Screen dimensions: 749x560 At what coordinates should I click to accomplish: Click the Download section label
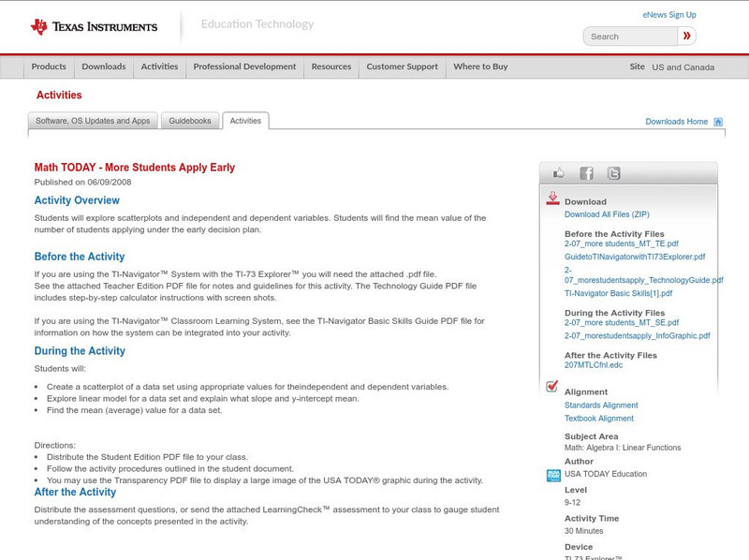coord(585,202)
